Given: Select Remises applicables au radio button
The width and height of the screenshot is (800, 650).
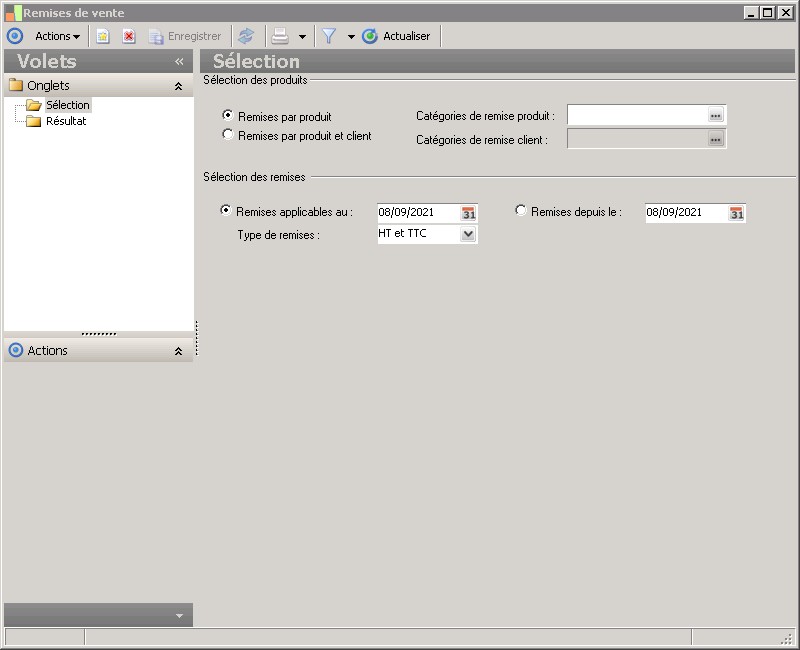Looking at the screenshot, I should pyautogui.click(x=226, y=210).
